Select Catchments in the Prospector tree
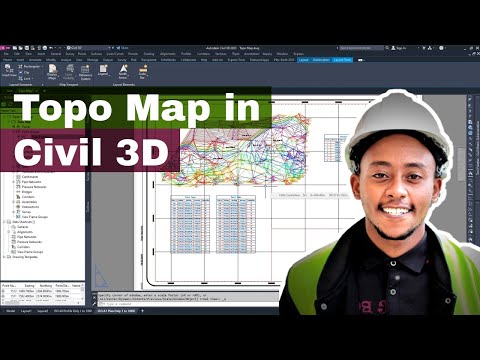480x360 pixels. tap(30, 177)
